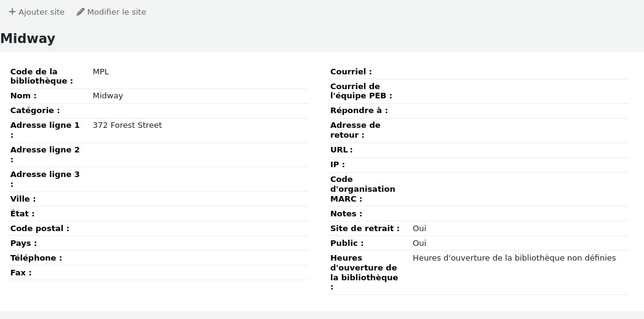Viewport: 644px width, 319px height.
Task: Click the Catégorie label
Action: [35, 111]
